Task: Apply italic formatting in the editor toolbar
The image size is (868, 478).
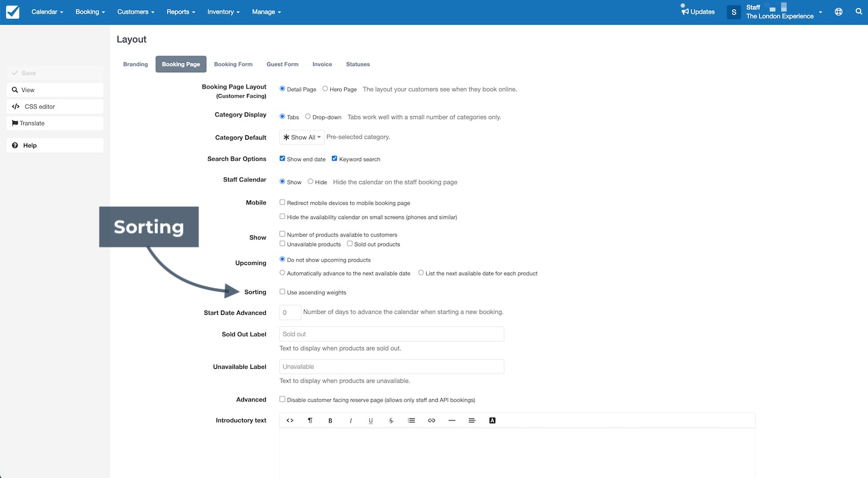Action: tap(351, 420)
